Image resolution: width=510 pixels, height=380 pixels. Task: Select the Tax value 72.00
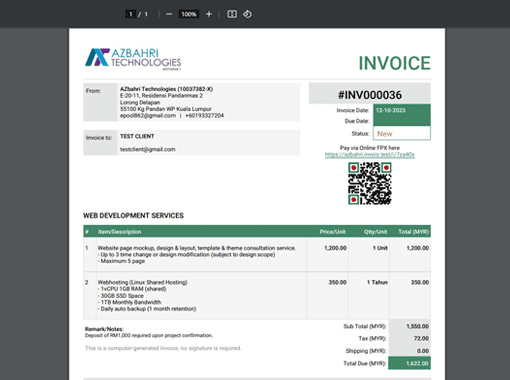(421, 339)
